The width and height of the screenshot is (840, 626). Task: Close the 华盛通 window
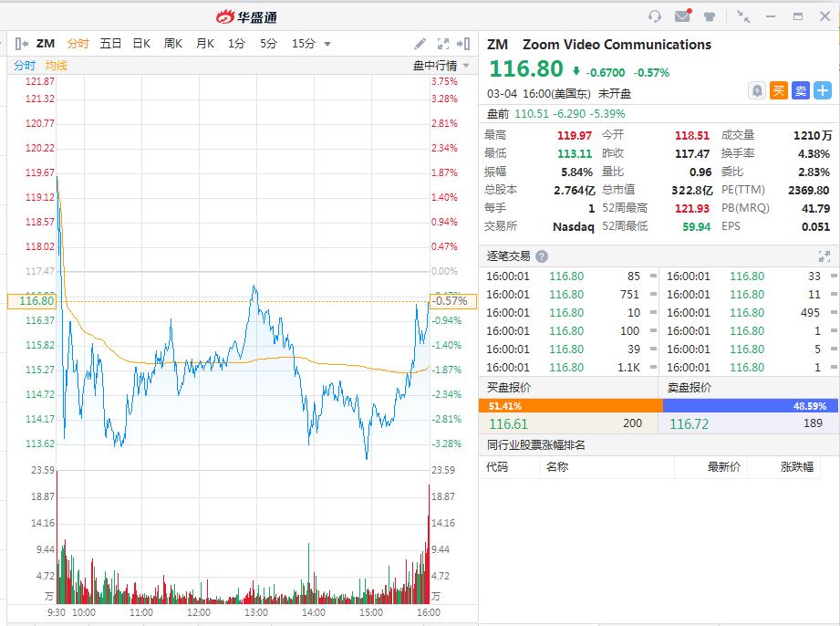click(x=825, y=16)
